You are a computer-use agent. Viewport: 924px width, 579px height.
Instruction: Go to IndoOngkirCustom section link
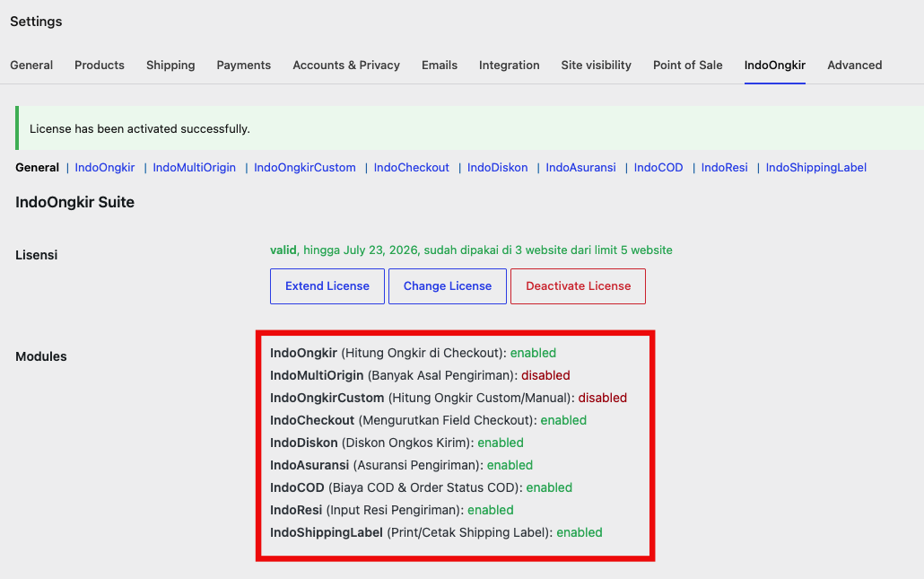tap(305, 168)
